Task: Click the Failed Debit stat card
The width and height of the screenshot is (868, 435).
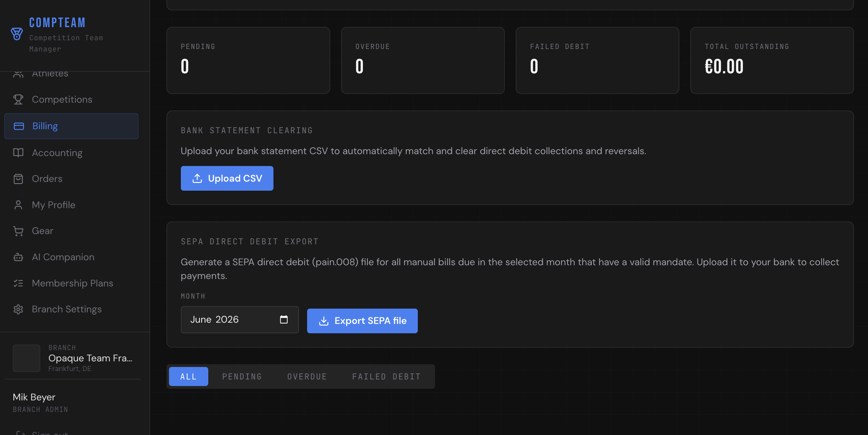Action: click(x=597, y=60)
